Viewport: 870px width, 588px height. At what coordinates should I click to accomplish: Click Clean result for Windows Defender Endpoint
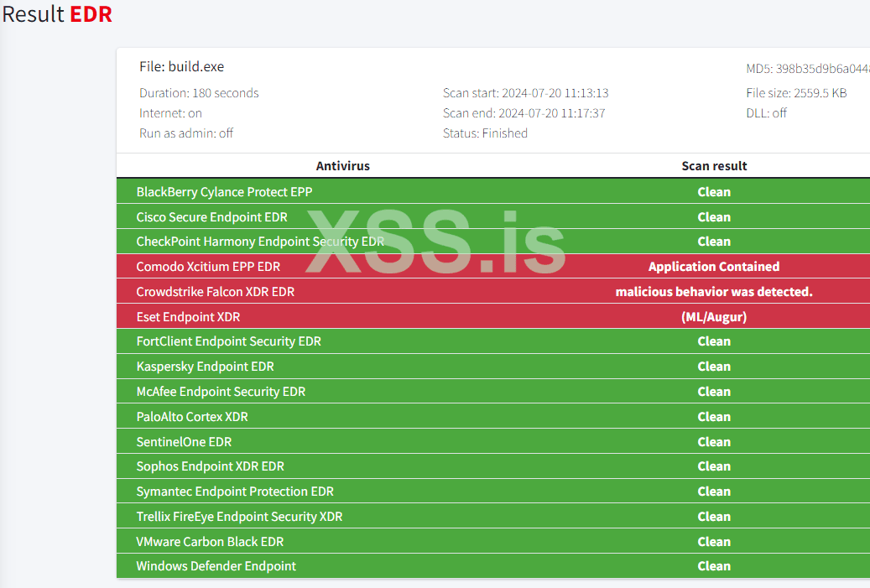714,566
